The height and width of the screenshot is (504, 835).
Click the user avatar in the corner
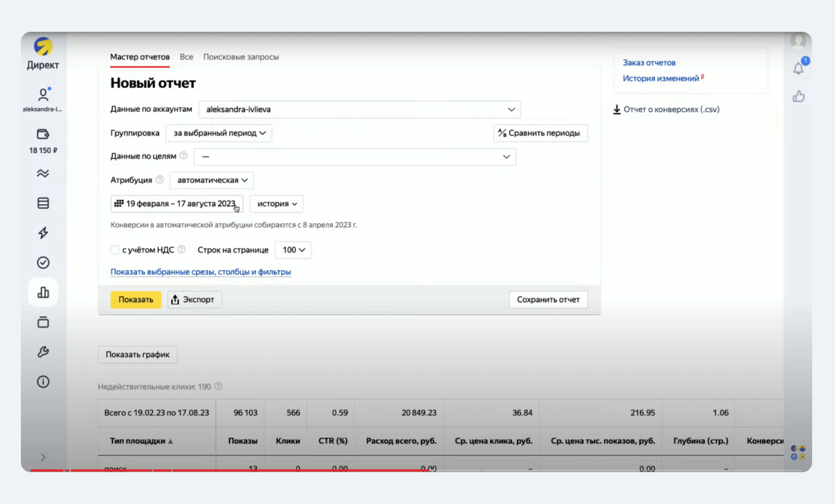point(798,40)
